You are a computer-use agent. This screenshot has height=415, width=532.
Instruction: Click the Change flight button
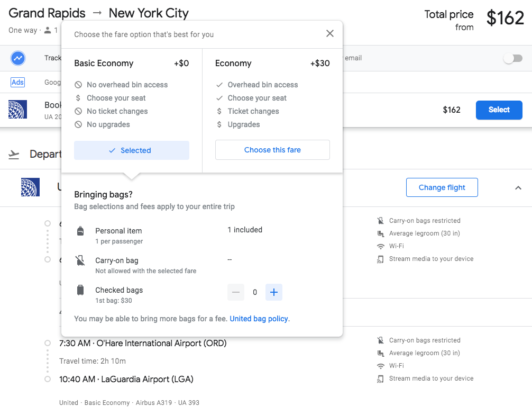(442, 187)
